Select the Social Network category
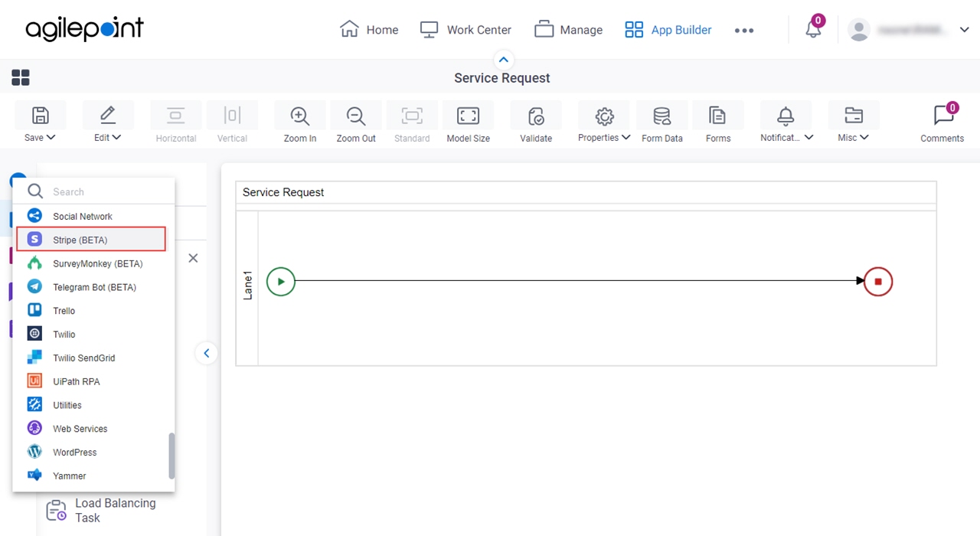Screen dimensions: 980x536 pyautogui.click(x=93, y=216)
